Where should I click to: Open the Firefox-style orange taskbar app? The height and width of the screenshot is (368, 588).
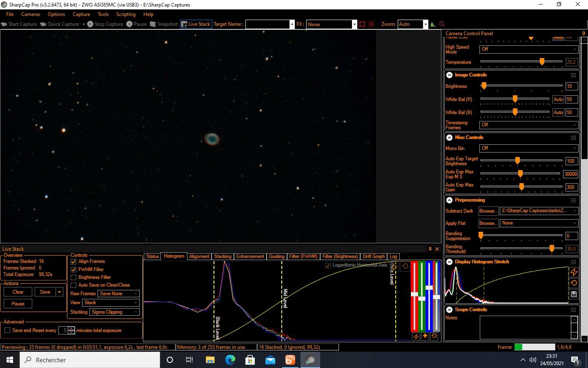(x=290, y=360)
